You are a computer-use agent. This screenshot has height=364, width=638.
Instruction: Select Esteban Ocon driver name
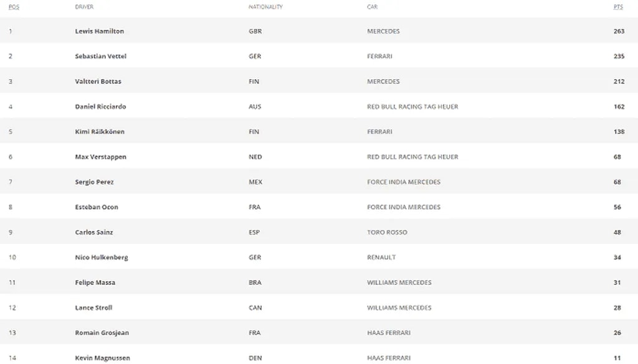pyautogui.click(x=97, y=207)
